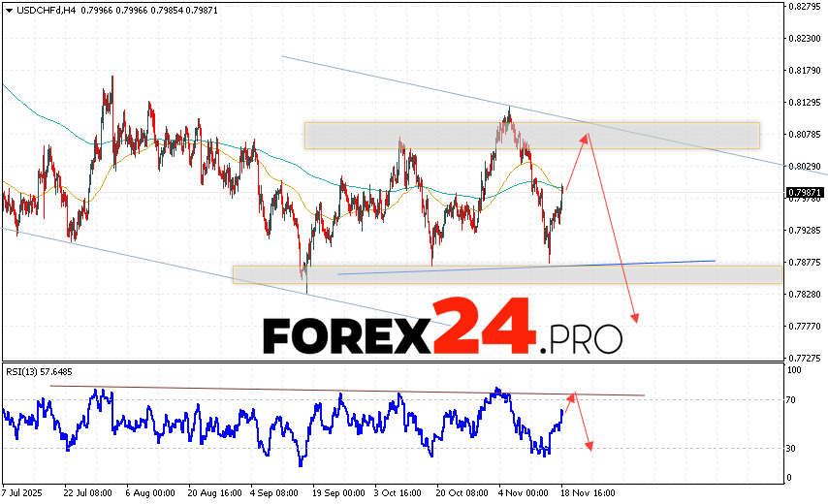
Task: Click the red 24 in the logo
Action: (x=484, y=328)
